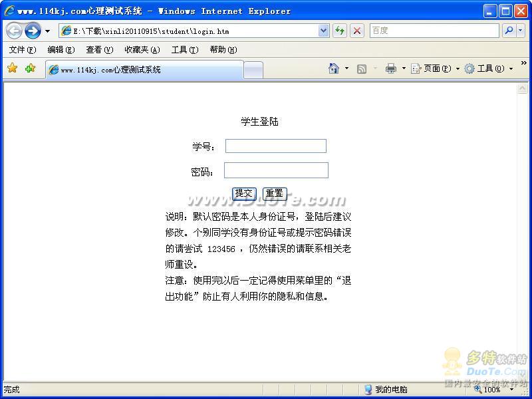
Task: Select the 心理测试系统 browser tab
Action: pyautogui.click(x=144, y=70)
